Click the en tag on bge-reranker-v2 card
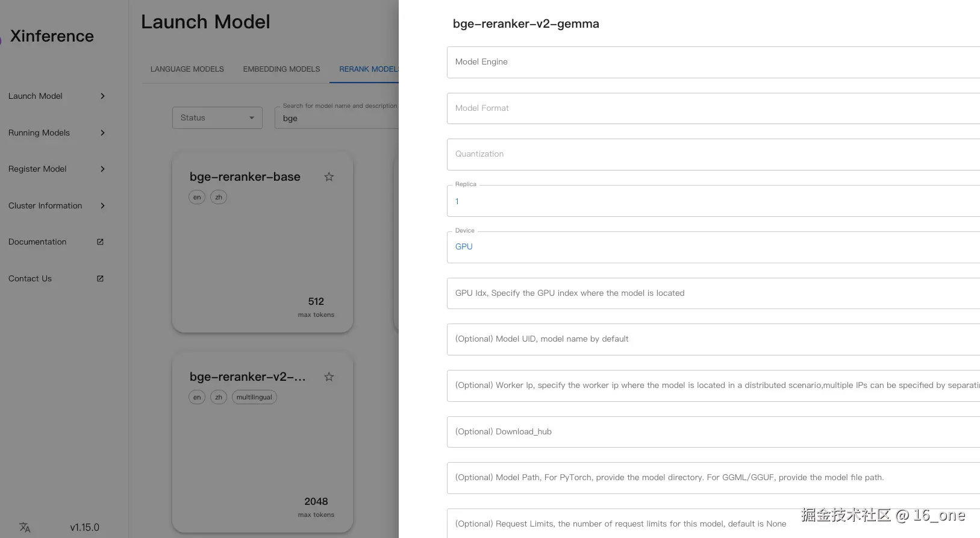980x538 pixels. point(197,397)
